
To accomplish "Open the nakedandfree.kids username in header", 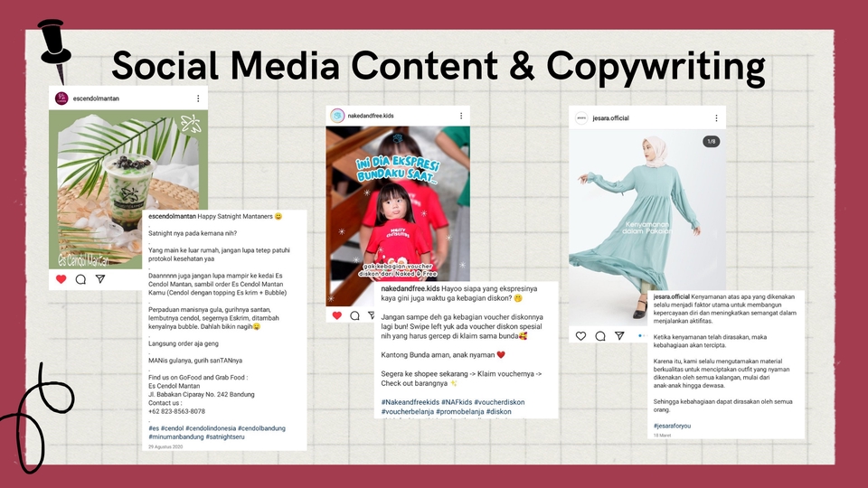I will [x=371, y=116].
